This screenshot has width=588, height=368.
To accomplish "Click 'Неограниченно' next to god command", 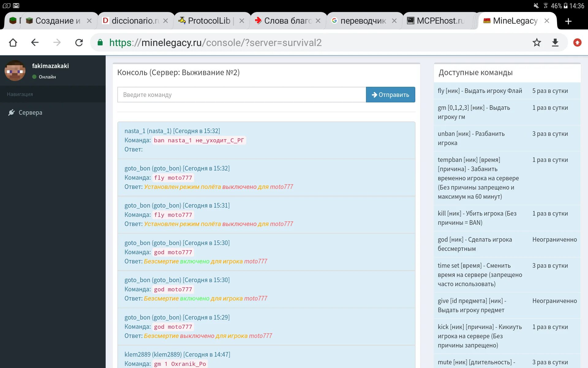I will click(555, 240).
